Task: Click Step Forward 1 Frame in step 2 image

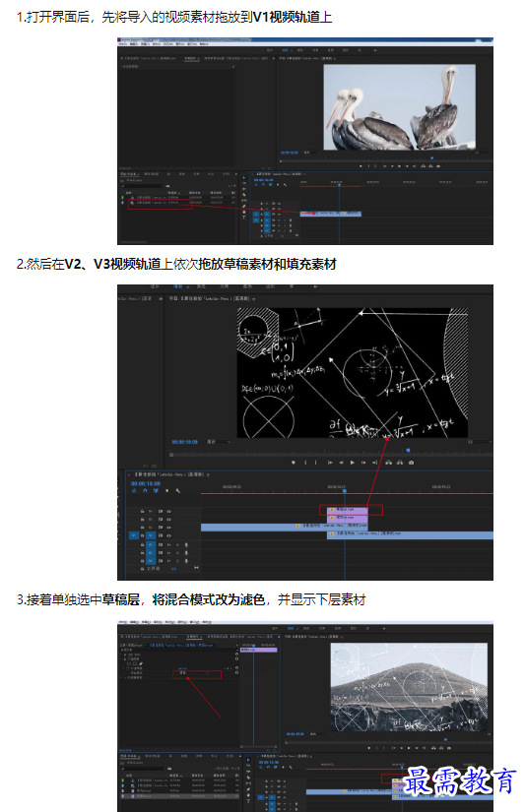Action: coord(363,463)
